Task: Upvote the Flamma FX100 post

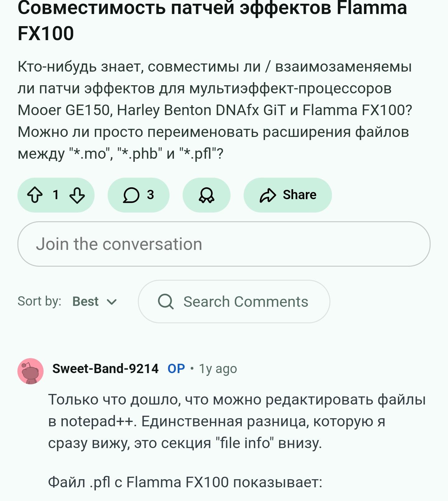Action: [x=35, y=195]
